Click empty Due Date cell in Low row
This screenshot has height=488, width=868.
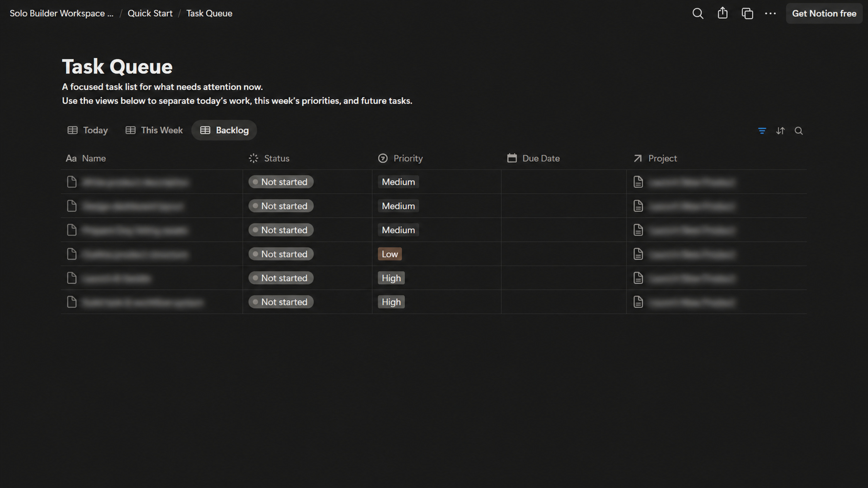[x=564, y=254]
